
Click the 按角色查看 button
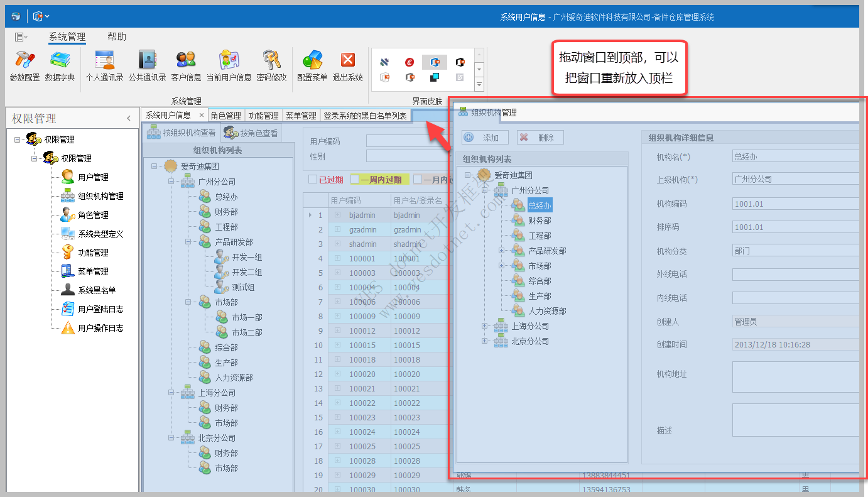(251, 133)
